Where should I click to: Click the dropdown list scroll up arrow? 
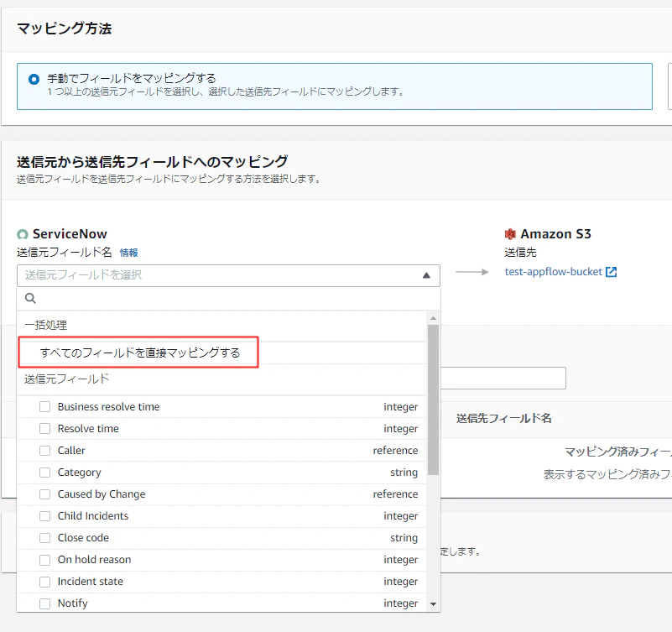click(433, 318)
